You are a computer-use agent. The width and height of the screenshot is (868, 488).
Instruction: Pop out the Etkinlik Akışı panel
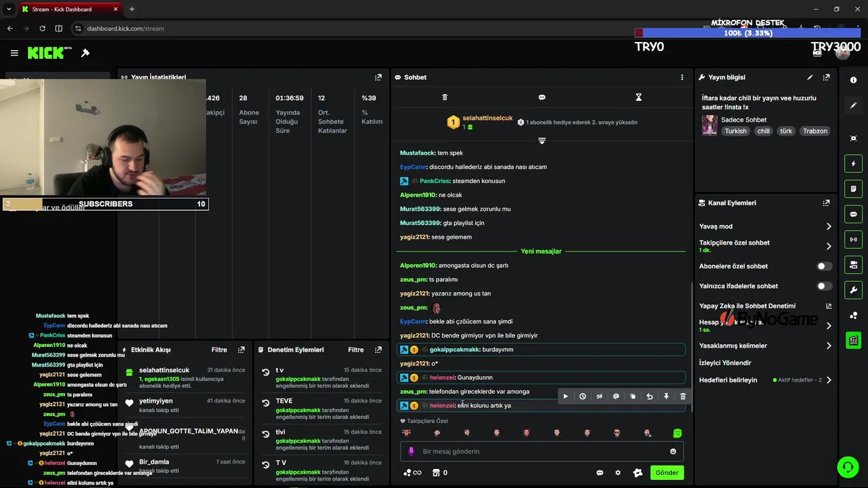pos(241,350)
